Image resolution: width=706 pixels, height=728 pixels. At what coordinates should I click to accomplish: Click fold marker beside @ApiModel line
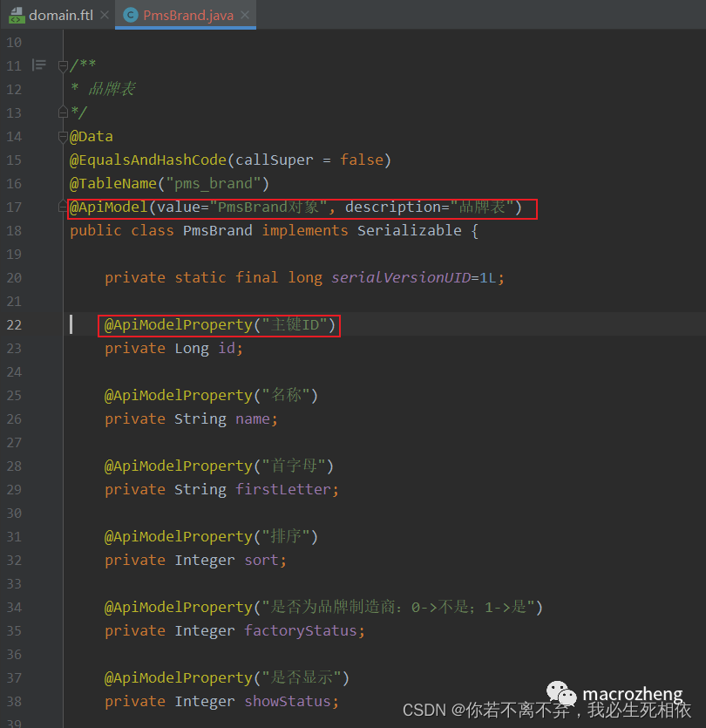tap(63, 207)
